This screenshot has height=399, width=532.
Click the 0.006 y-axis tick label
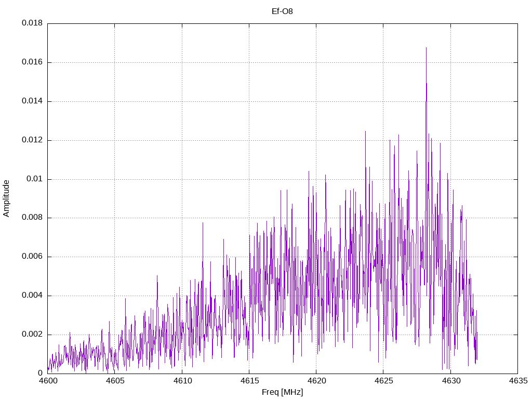[32, 257]
